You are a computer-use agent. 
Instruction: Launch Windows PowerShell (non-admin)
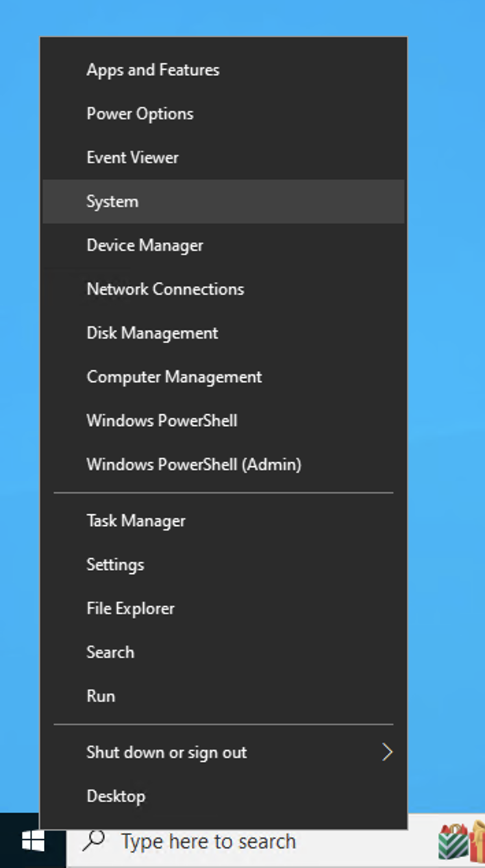coord(223,421)
